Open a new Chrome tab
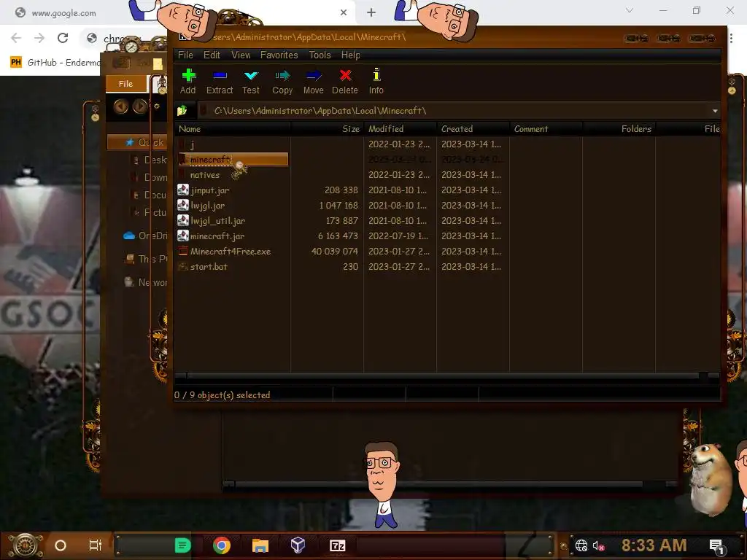This screenshot has width=747, height=560. pyautogui.click(x=371, y=13)
